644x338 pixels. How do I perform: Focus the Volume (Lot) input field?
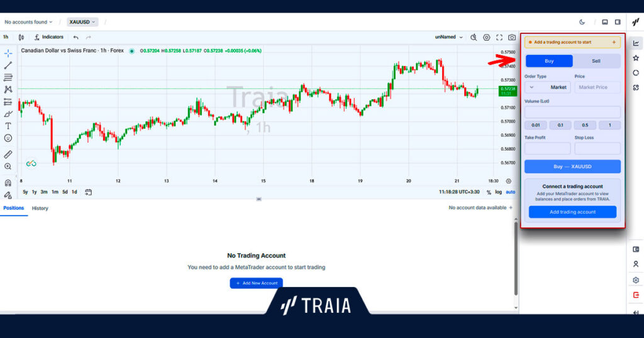(572, 112)
